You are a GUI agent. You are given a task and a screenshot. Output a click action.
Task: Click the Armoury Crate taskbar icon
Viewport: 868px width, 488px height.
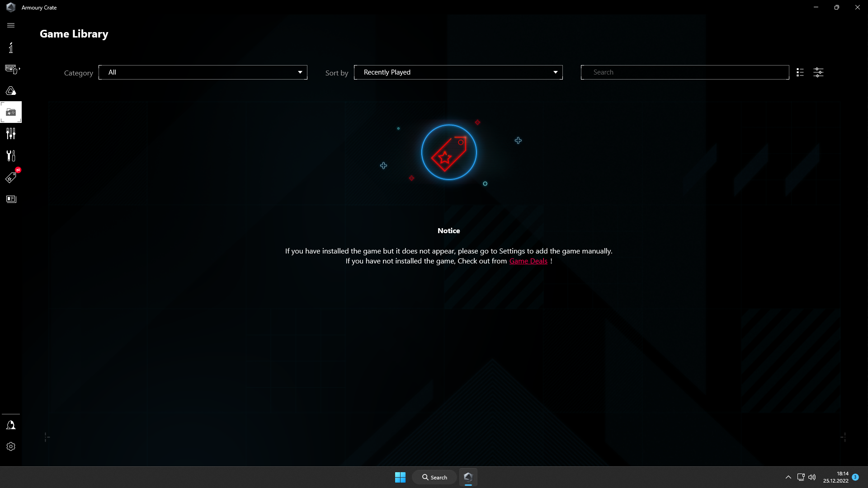(x=468, y=477)
